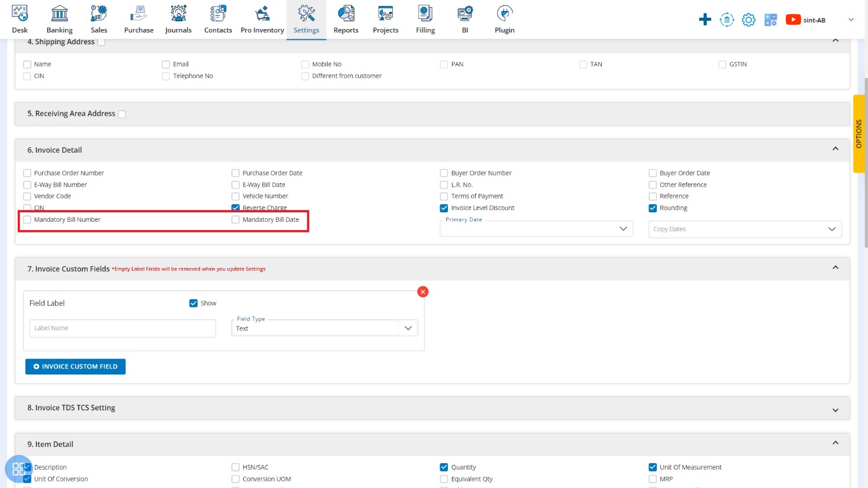Tick the Buyer Order Date checkbox
Screen dimensions: 868x488
[653, 173]
